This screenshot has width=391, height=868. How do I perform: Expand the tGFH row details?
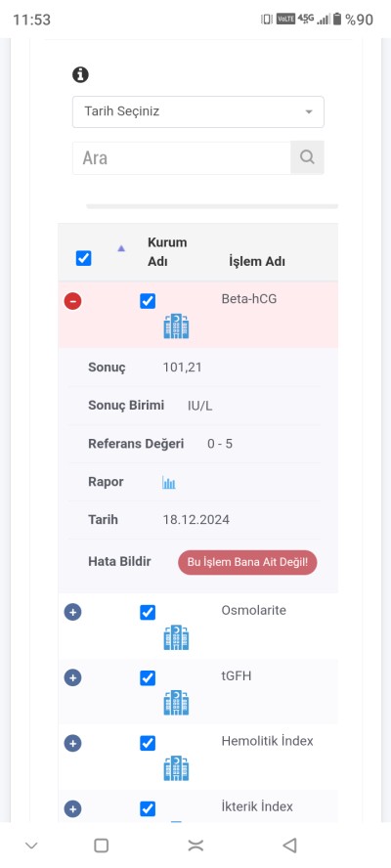tap(73, 677)
